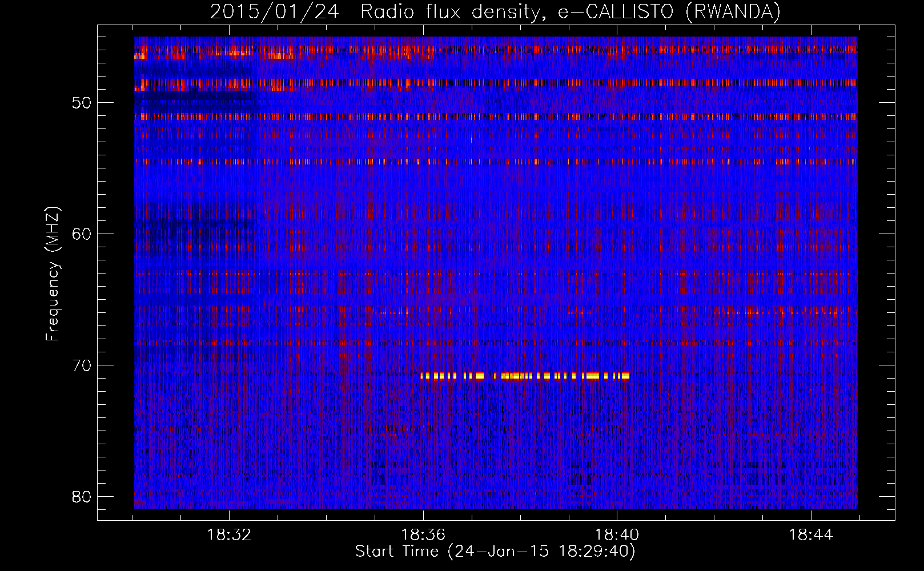The image size is (924, 571).
Task: Click the 18:36 time tick label
Action: coord(423,535)
